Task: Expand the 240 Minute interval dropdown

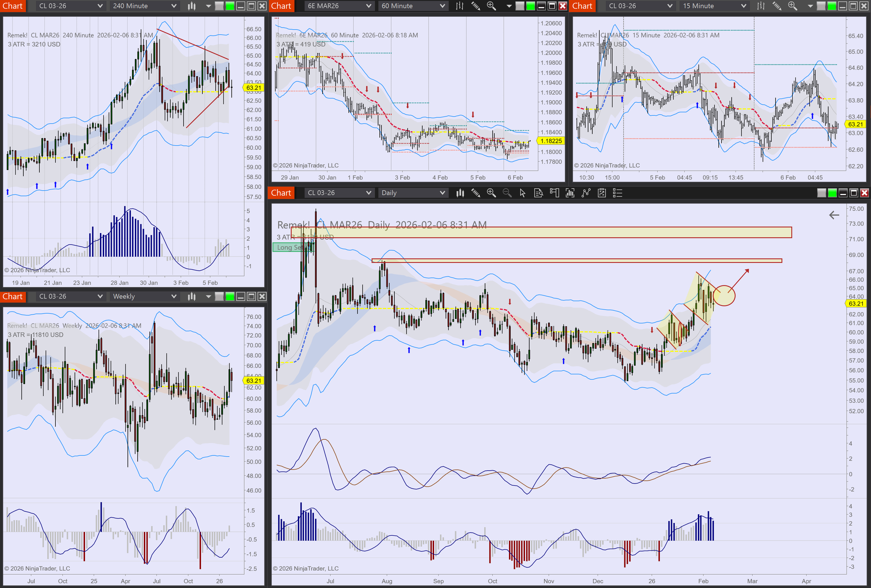Action: pos(144,6)
